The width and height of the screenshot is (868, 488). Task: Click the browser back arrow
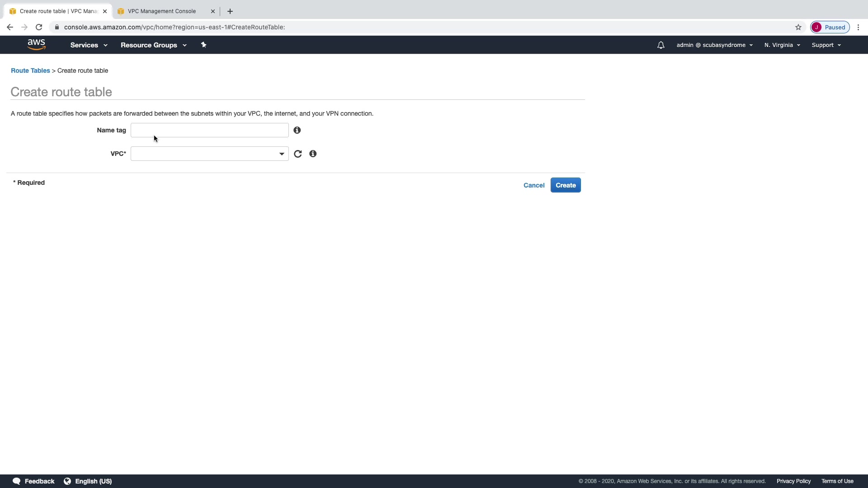coord(10,27)
